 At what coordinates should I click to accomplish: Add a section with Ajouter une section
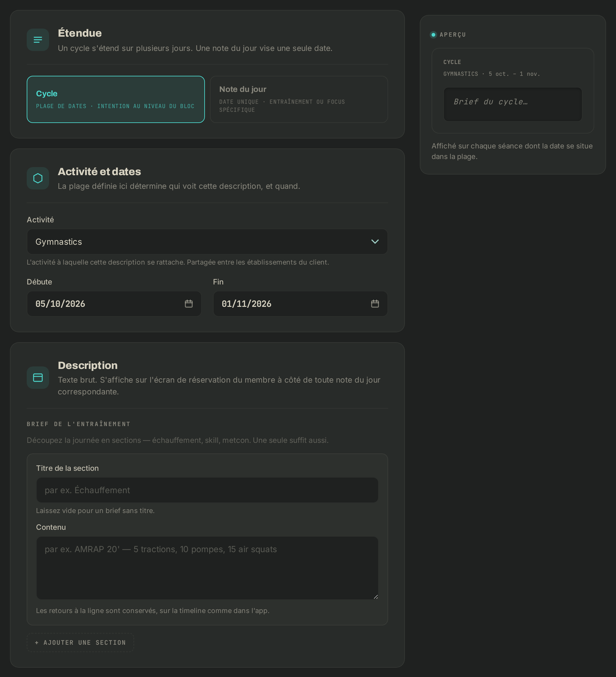pyautogui.click(x=80, y=643)
